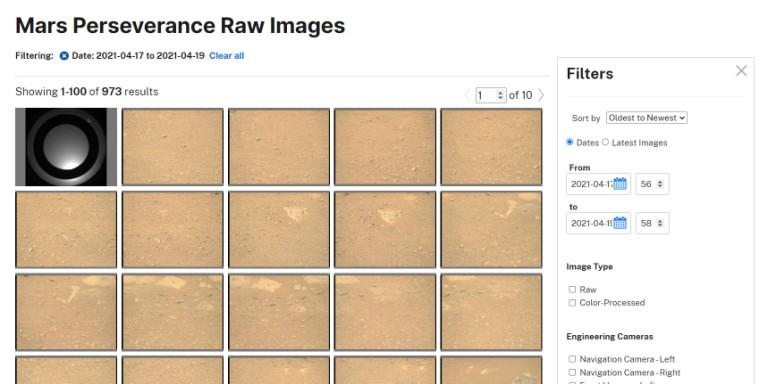Open the first thumbnail in the second row
This screenshot has width=768, height=384.
click(66, 230)
